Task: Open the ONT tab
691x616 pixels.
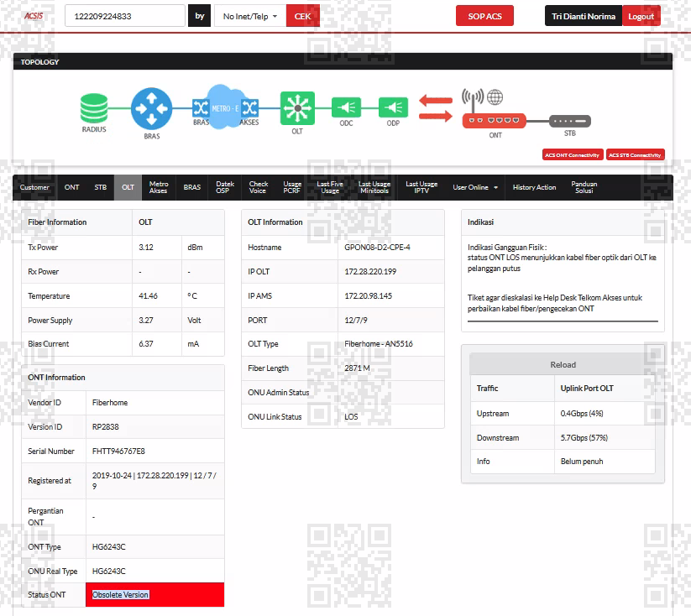Action: tap(72, 187)
